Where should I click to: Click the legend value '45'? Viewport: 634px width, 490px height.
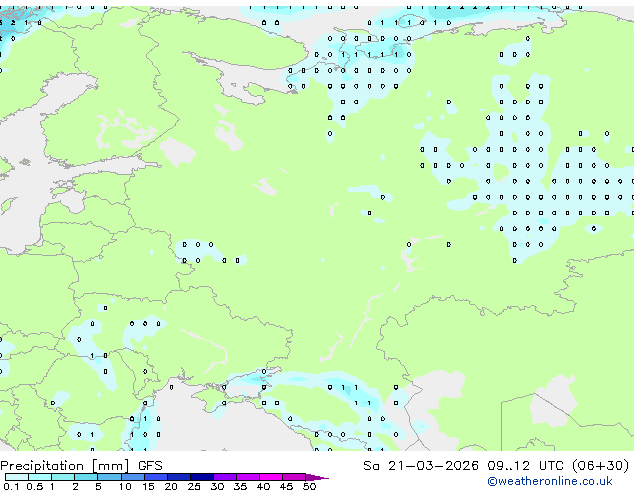(286, 486)
